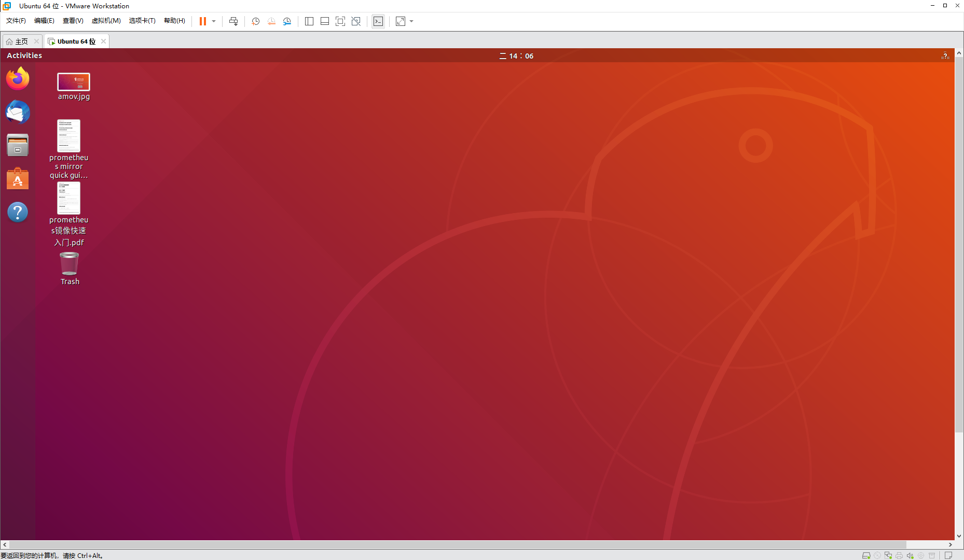964x560 pixels.
Task: Click the vertical scrollbar down arrow
Action: [x=959, y=536]
